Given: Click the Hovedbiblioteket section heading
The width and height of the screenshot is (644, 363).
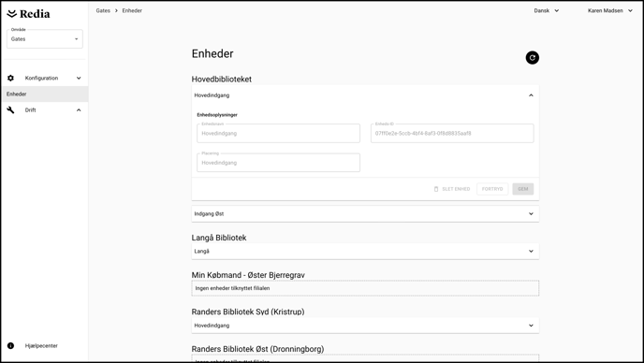Looking at the screenshot, I should point(221,80).
